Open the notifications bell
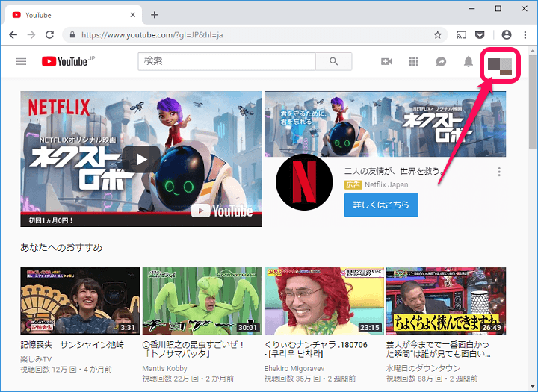Screen dimensions: 538x392 (469, 61)
